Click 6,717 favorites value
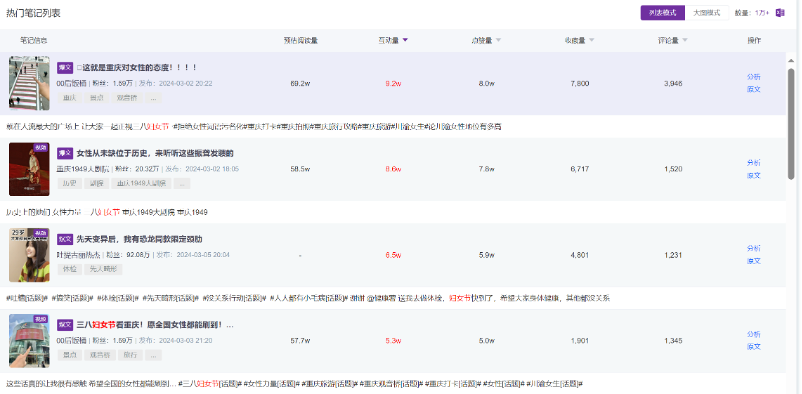Image resolution: width=802 pixels, height=394 pixels. point(580,169)
